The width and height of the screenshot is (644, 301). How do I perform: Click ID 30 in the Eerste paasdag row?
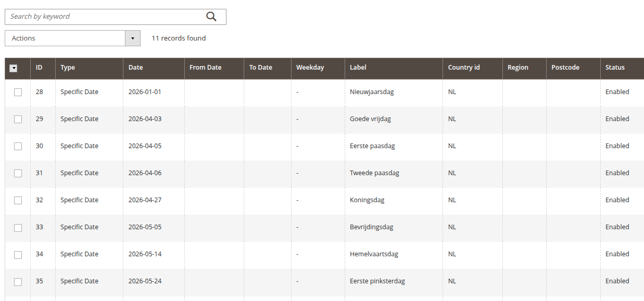(x=40, y=146)
